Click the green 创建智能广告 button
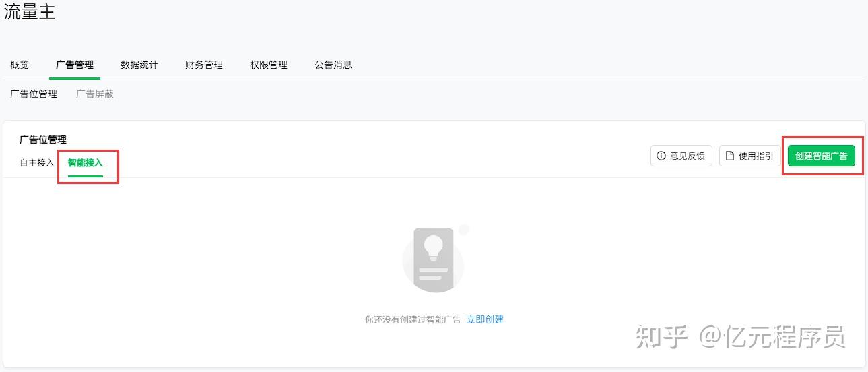This screenshot has height=372, width=868. click(x=822, y=156)
